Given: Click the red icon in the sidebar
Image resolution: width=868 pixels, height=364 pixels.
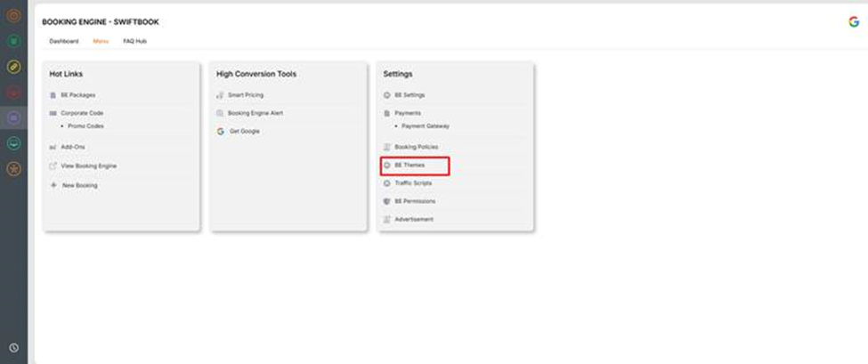Looking at the screenshot, I should point(13,92).
